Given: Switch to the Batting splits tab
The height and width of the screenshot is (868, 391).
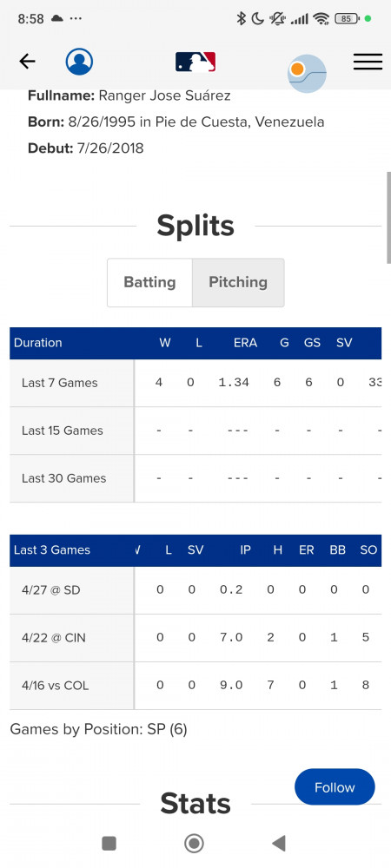Looking at the screenshot, I should [149, 282].
